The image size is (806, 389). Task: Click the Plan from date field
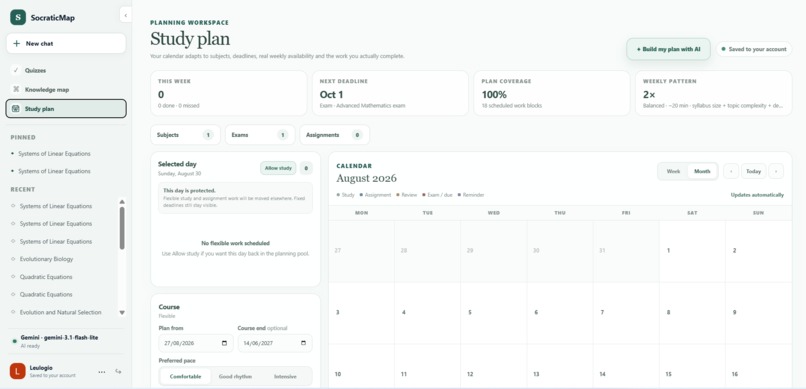196,343
